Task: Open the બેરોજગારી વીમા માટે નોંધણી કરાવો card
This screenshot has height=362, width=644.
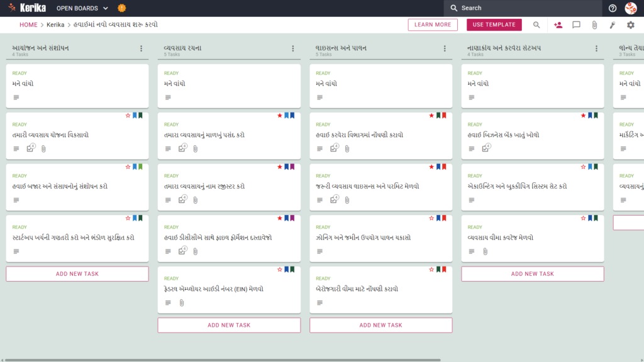Action: (380, 289)
